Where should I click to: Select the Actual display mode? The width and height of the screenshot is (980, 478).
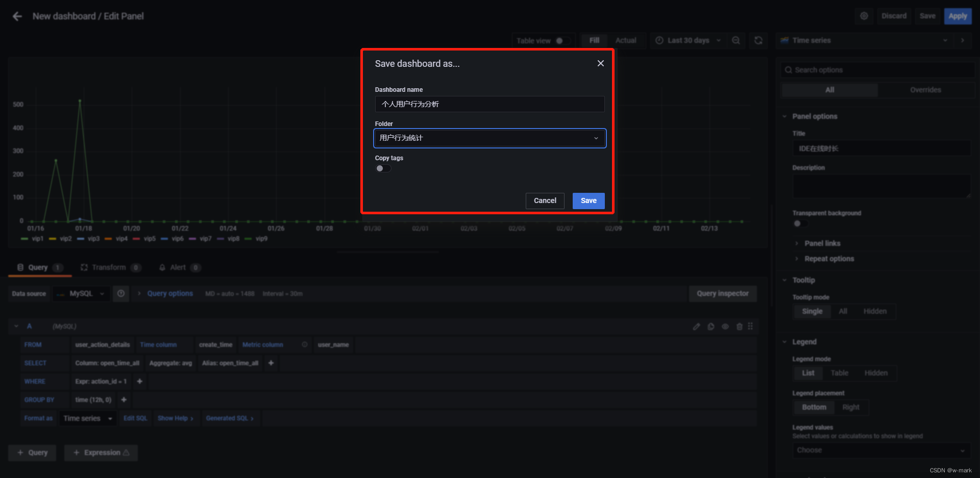click(x=626, y=40)
